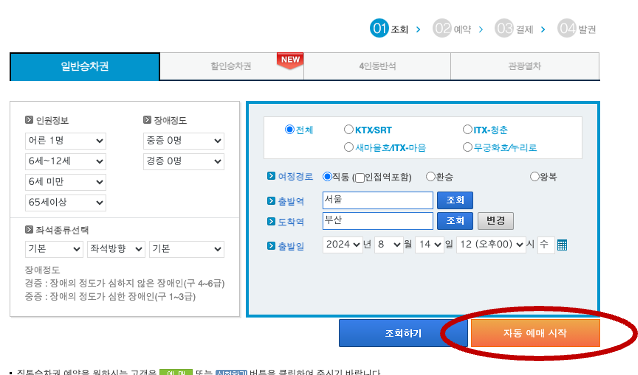The height and width of the screenshot is (375, 638).
Task: Switch to 관광열차 tab
Action: pyautogui.click(x=525, y=66)
